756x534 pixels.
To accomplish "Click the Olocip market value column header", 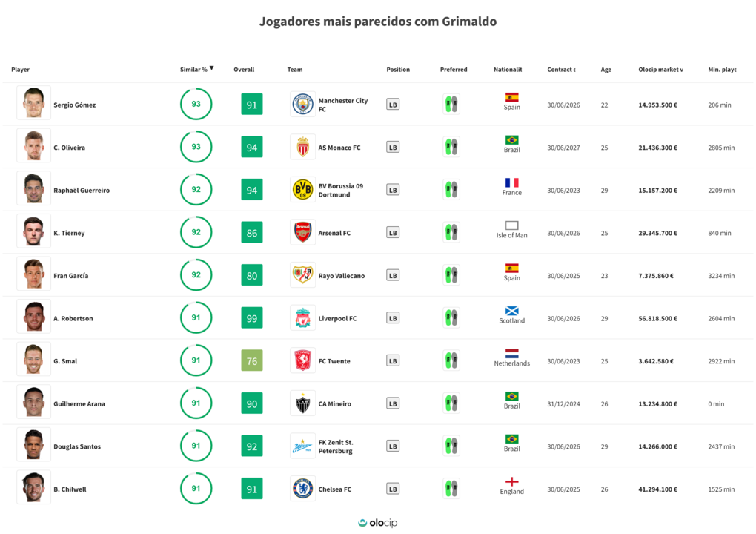I will point(660,70).
